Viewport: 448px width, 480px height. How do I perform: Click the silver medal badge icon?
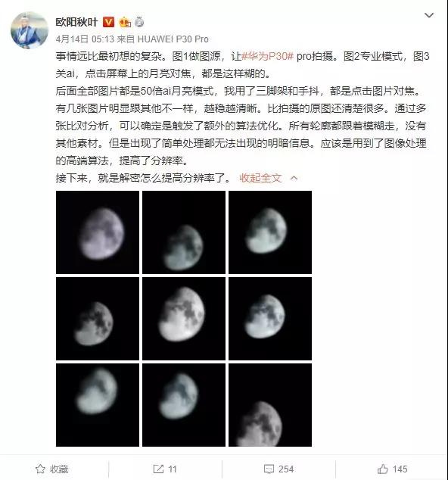click(139, 22)
